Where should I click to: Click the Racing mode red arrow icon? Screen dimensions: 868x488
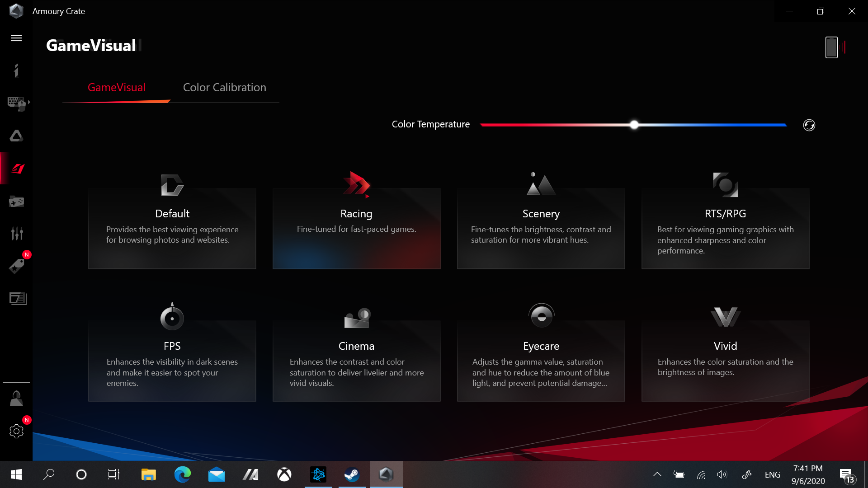(x=356, y=184)
